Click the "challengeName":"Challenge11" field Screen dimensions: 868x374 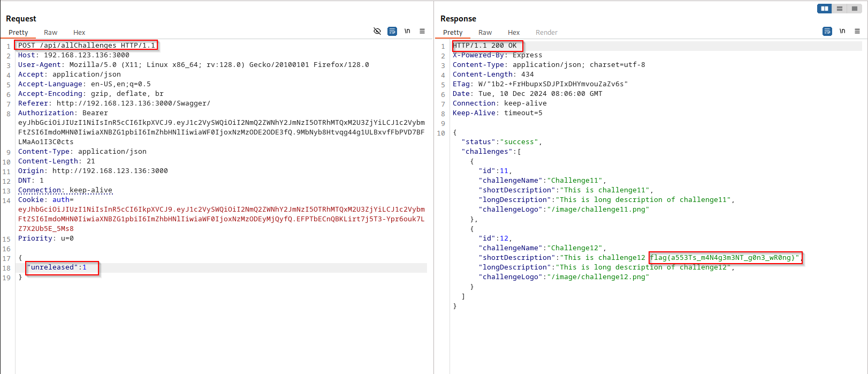(542, 181)
